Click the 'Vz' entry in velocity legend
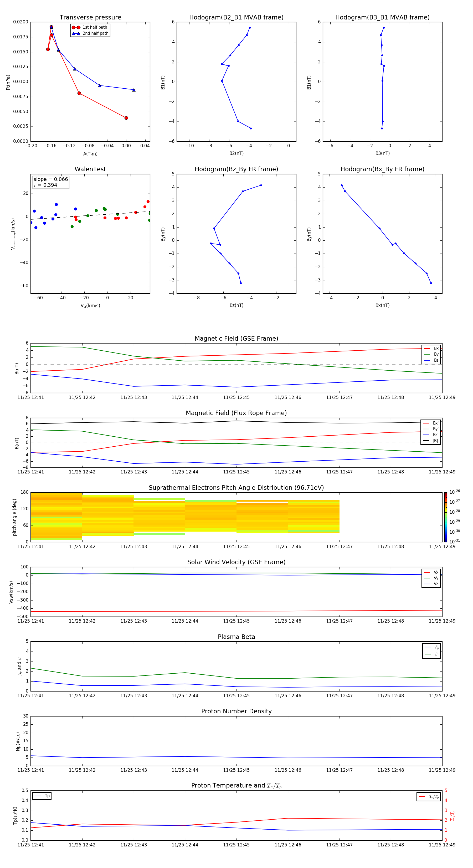Viewport: 473px width, 868px height. coord(431,584)
